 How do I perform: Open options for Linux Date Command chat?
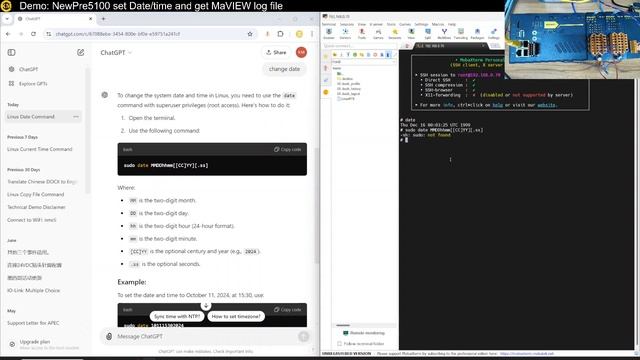tap(76, 117)
